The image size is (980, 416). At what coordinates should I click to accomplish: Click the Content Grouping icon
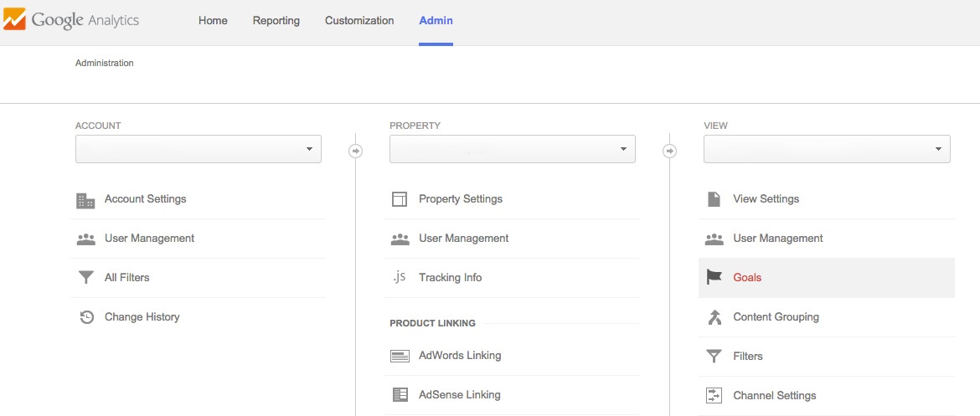714,317
